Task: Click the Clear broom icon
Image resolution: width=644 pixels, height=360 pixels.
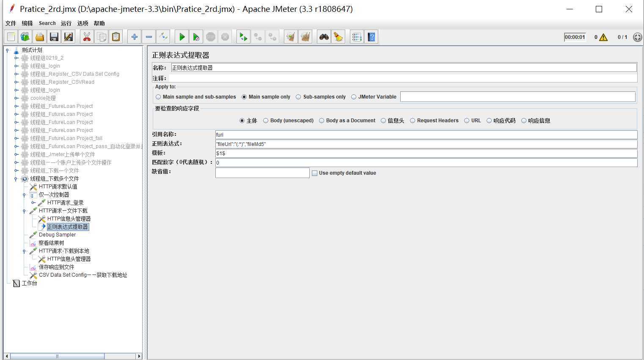Action: (x=291, y=37)
